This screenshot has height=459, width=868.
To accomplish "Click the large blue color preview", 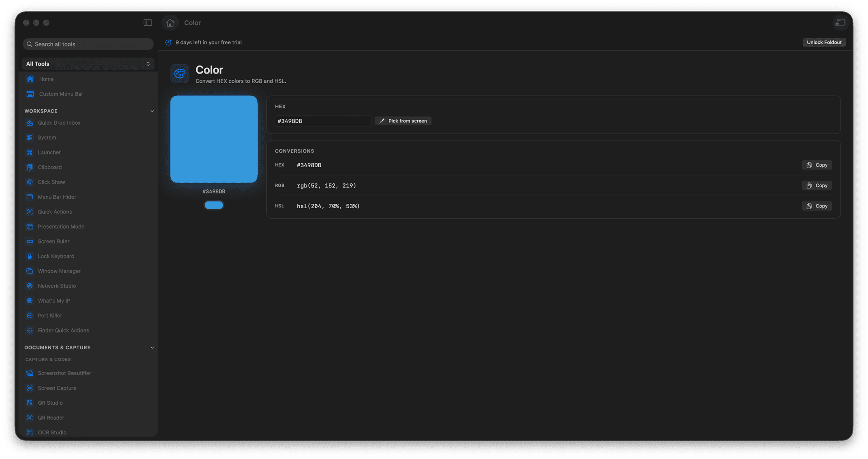I will [214, 139].
